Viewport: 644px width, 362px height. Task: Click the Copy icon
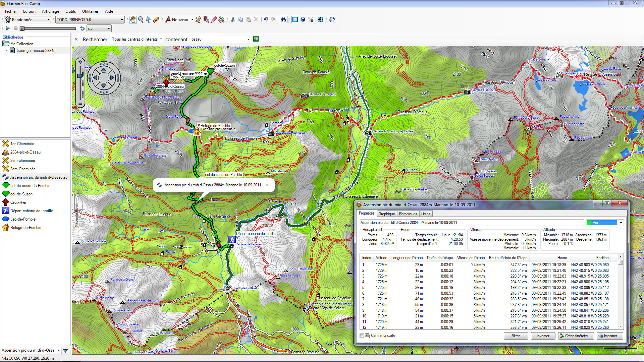240,19
